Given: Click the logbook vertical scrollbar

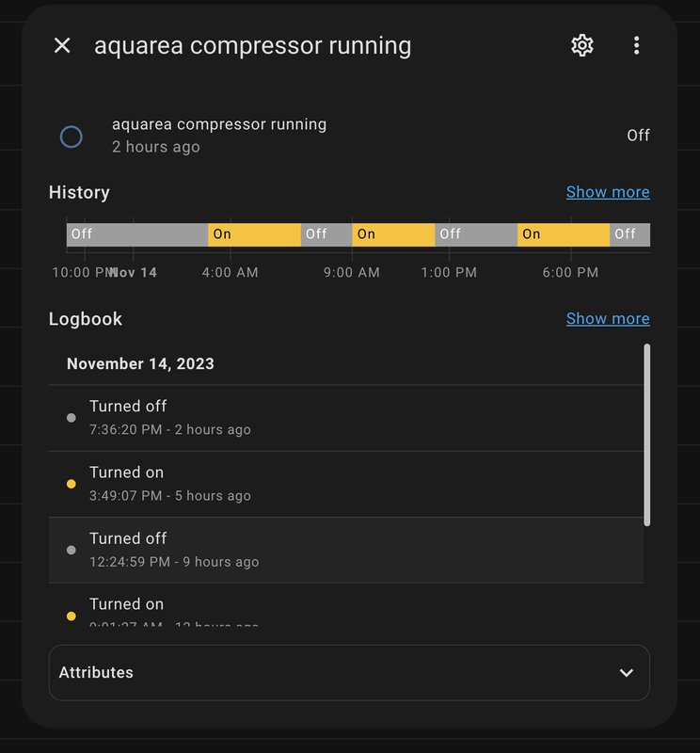Looking at the screenshot, I should [x=647, y=434].
